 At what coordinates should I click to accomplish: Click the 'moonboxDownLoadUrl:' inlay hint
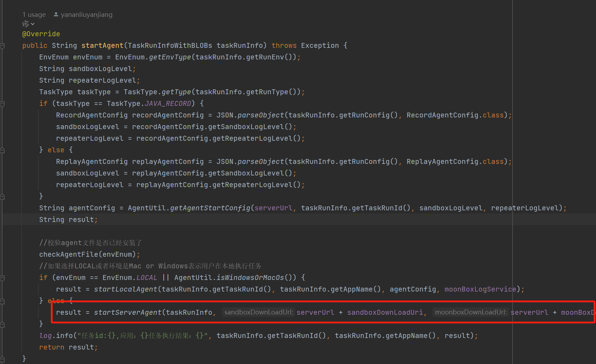pyautogui.click(x=471, y=312)
